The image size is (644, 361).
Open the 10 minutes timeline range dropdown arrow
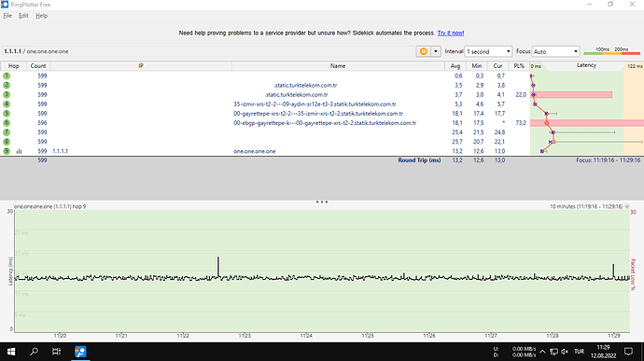[x=627, y=206]
